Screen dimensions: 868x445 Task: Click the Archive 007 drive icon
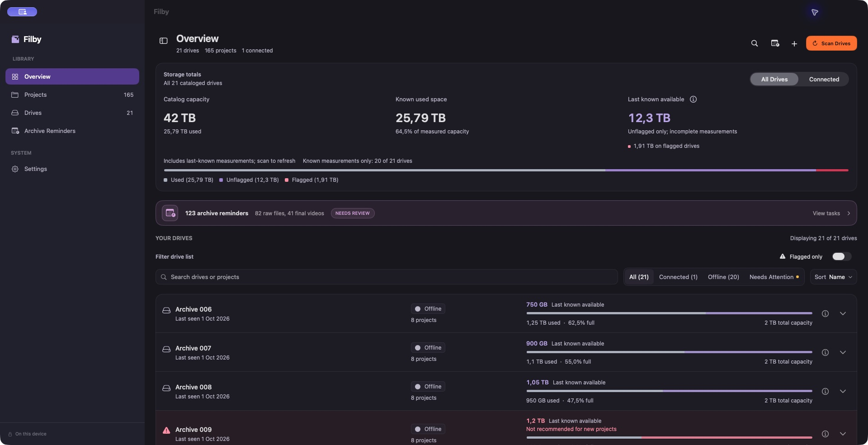coord(166,349)
